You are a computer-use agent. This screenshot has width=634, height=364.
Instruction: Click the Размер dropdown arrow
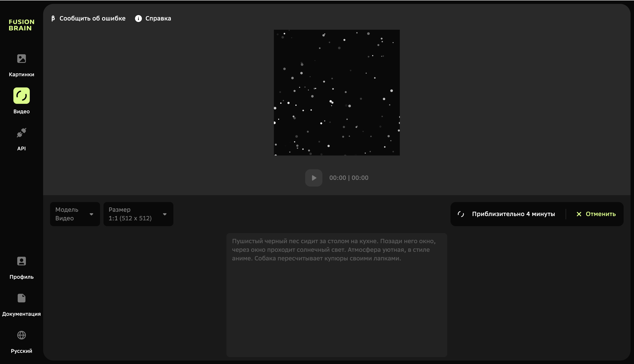[x=165, y=214]
